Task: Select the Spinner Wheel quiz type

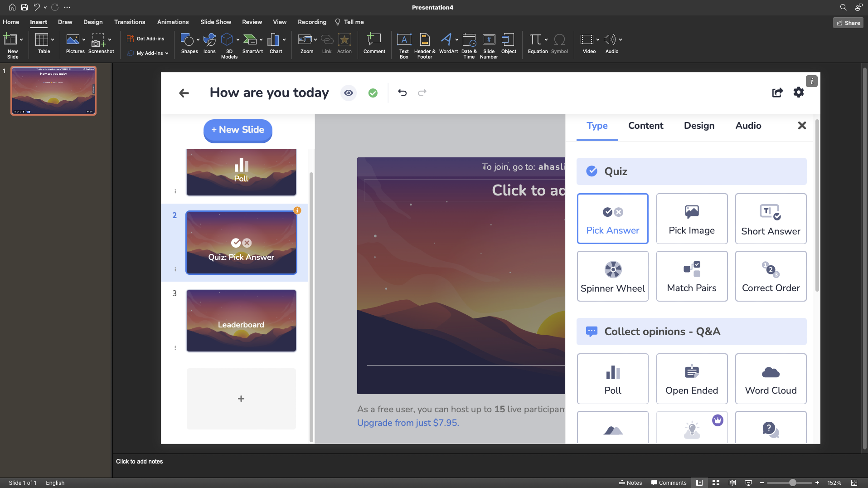Action: (x=612, y=276)
